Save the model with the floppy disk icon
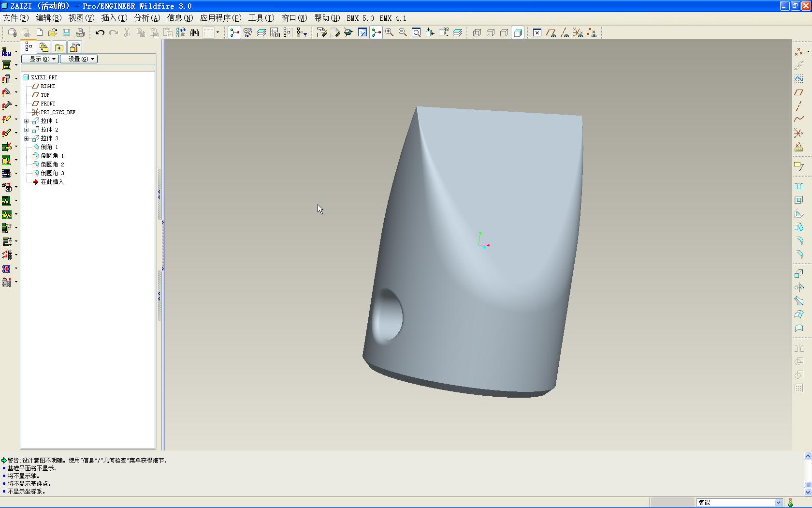The image size is (812, 508). 67,32
